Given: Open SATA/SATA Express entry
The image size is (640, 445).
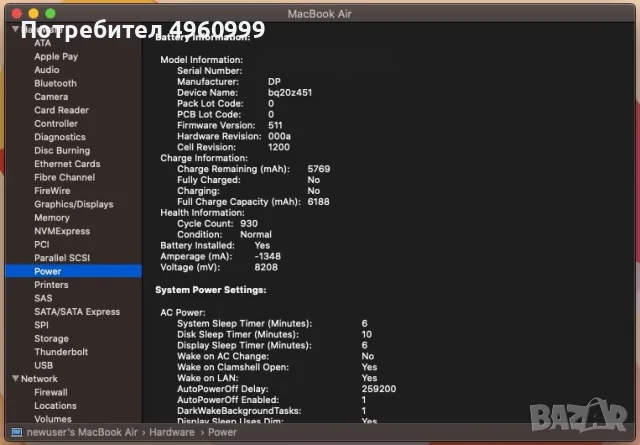Looking at the screenshot, I should tap(77, 312).
